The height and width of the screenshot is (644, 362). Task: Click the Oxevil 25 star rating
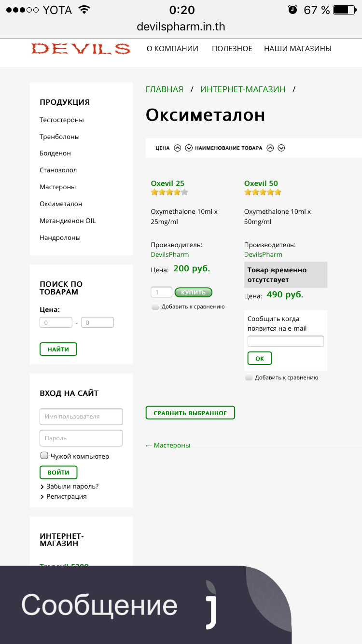pyautogui.click(x=169, y=192)
